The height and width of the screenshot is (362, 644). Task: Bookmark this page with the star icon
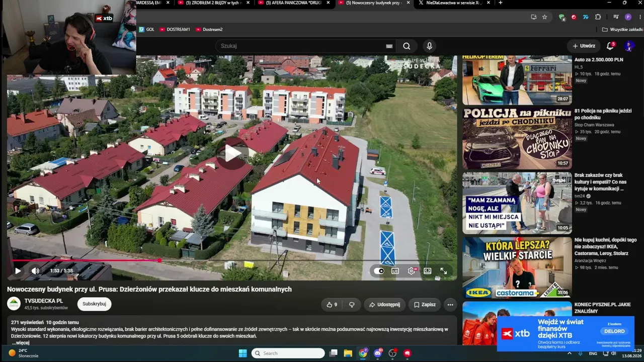[x=544, y=17]
